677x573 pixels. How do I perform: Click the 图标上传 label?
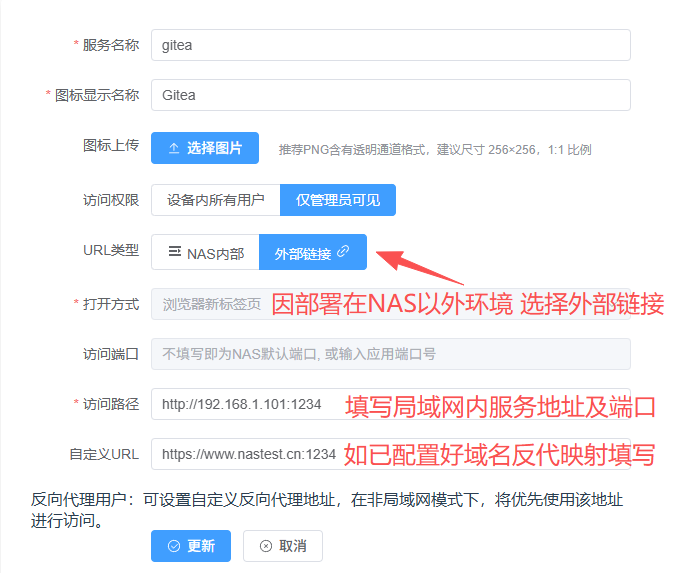[x=111, y=146]
